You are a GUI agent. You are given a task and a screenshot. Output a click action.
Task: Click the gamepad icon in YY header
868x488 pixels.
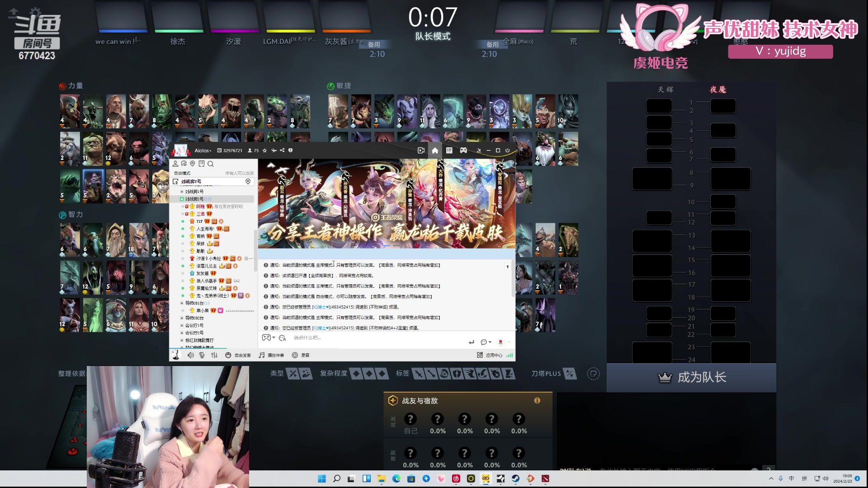[463, 150]
